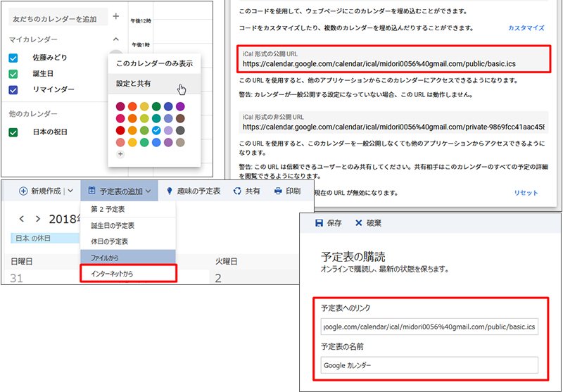563x392 pixels.
Task: Click the 日曜日 column header
Action: click(x=22, y=261)
